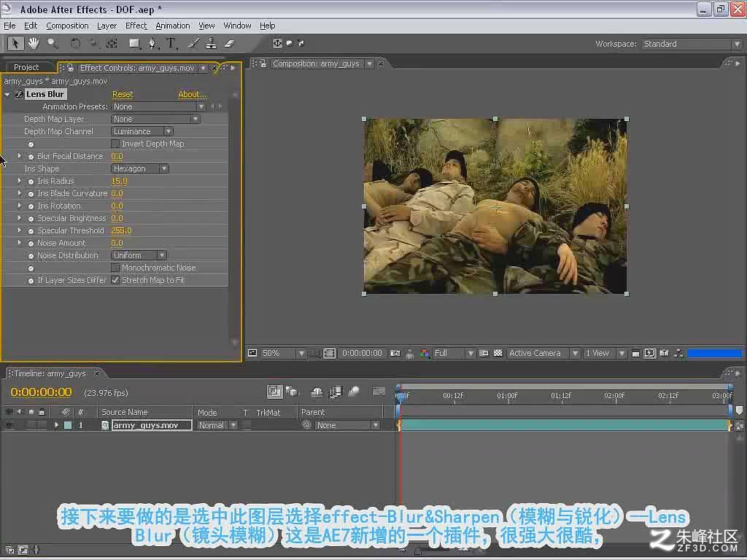Click the army_guys.mov layer label color swatch
Image resolution: width=747 pixels, height=560 pixels.
click(x=68, y=425)
